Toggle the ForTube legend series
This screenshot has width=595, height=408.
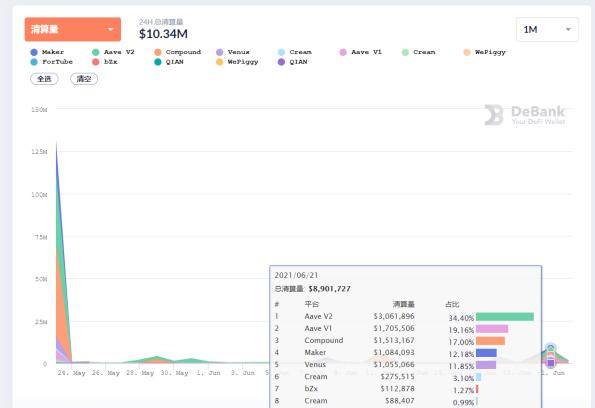(52, 62)
